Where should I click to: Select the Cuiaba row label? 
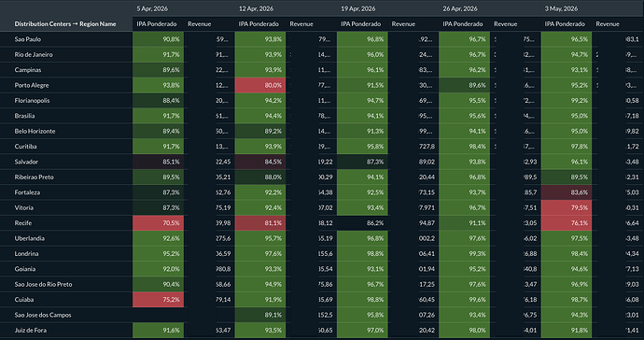click(x=24, y=300)
